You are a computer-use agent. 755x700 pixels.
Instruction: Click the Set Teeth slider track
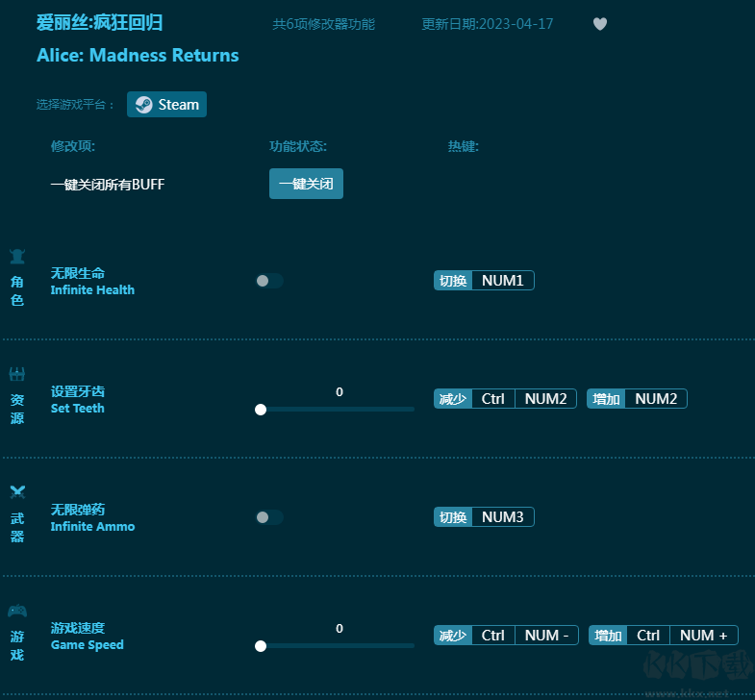coord(337,410)
